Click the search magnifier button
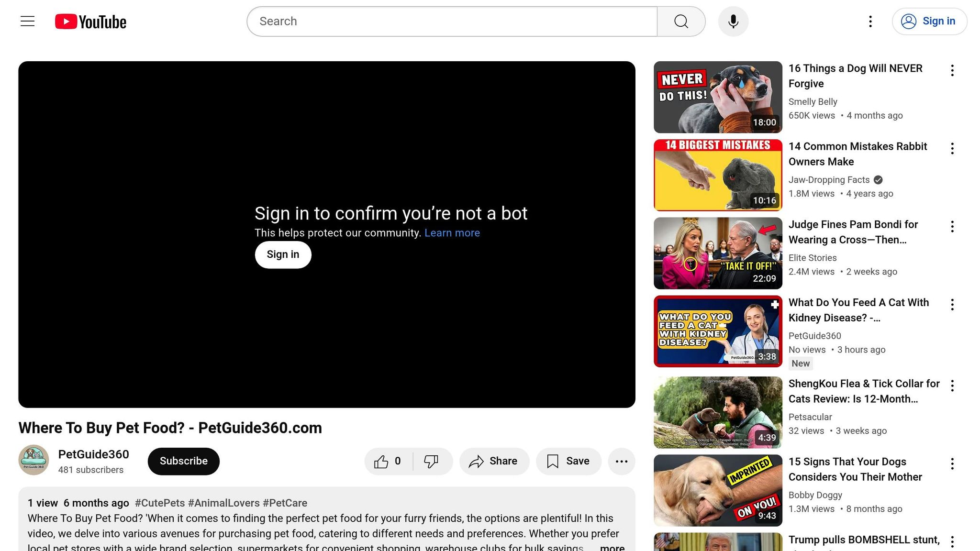Image resolution: width=980 pixels, height=551 pixels. 681,22
